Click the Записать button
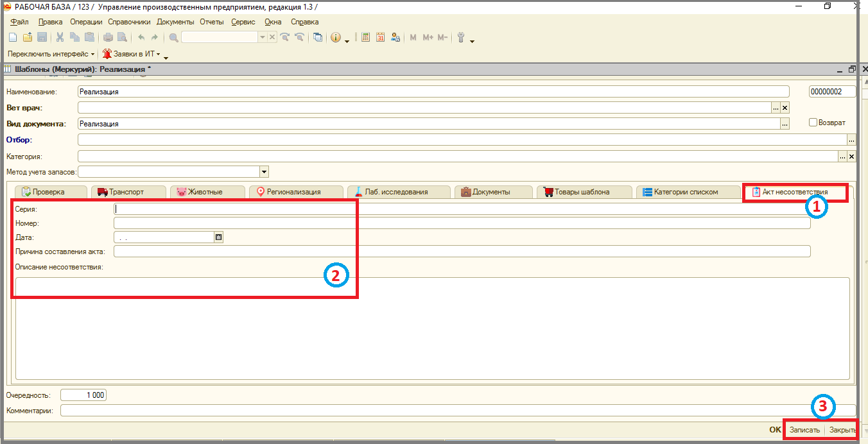 (804, 430)
